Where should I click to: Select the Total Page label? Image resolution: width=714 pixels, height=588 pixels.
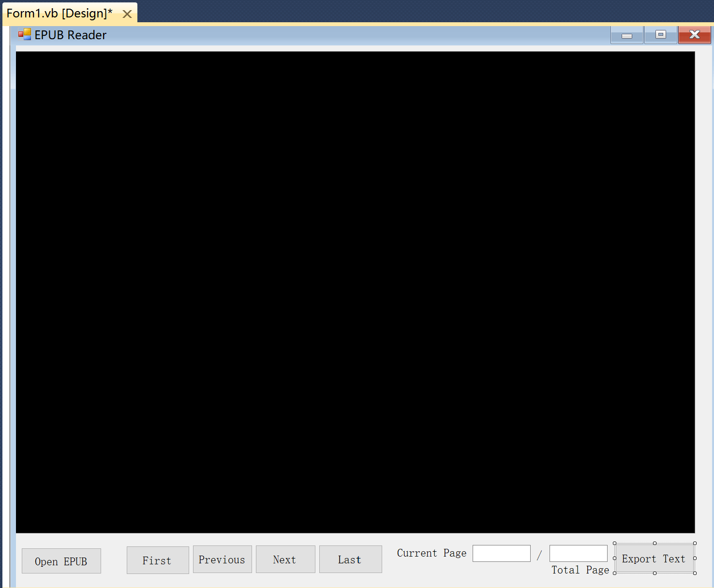580,570
